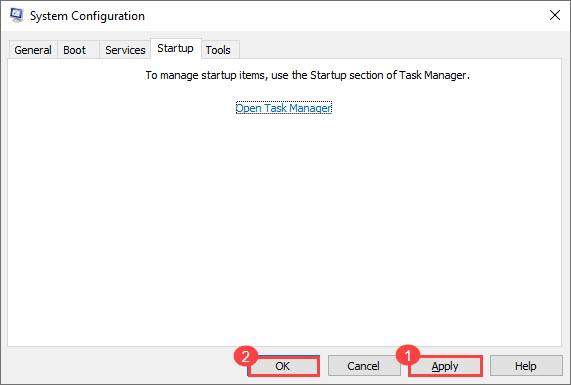Click the System Configuration title text
Viewport: 571px width, 385px height.
87,16
